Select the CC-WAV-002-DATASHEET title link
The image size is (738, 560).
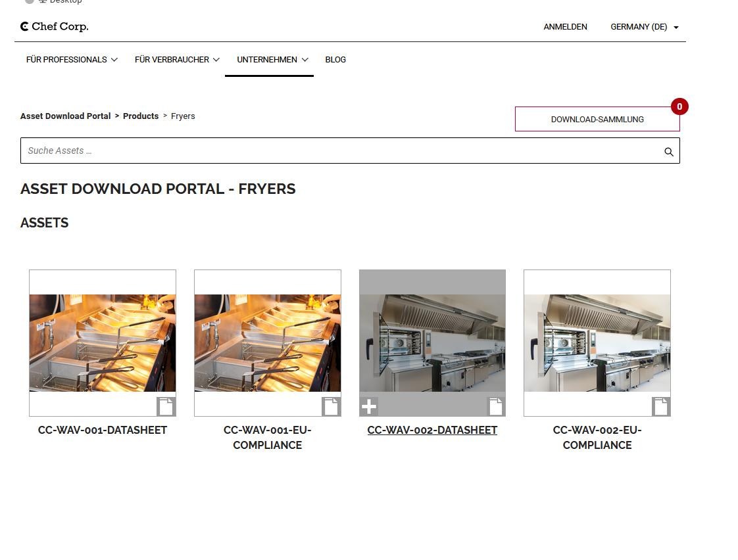(432, 430)
